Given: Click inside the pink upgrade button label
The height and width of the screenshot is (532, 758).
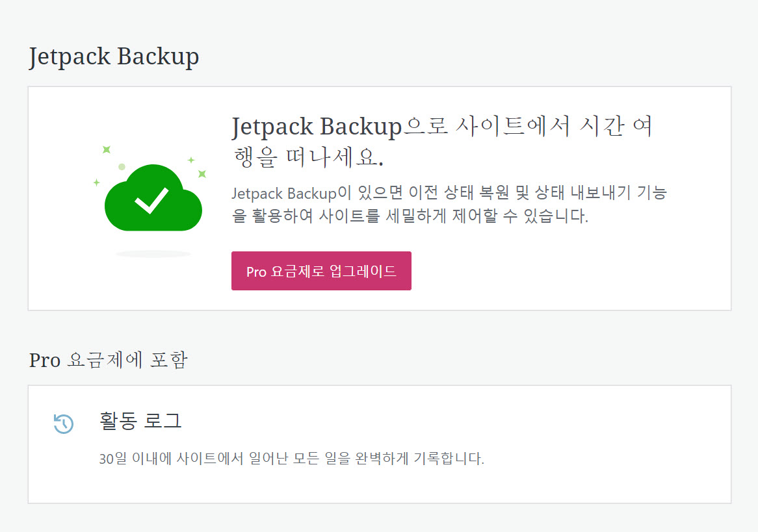Looking at the screenshot, I should 320,271.
